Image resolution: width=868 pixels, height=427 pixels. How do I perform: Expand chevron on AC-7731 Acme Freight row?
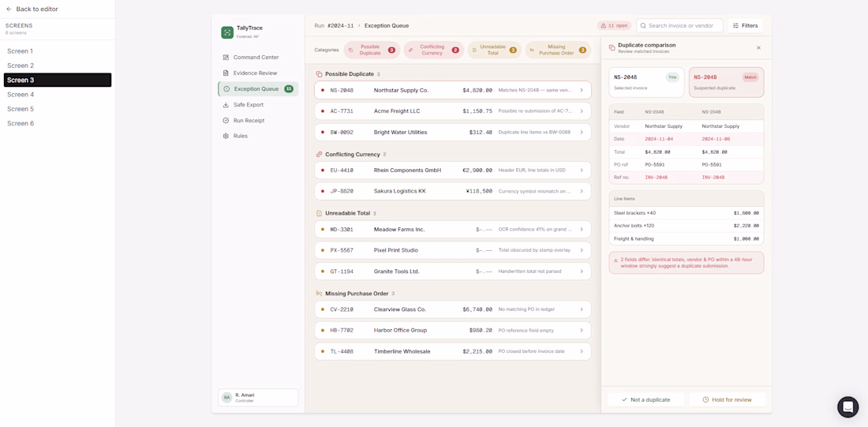coord(582,111)
